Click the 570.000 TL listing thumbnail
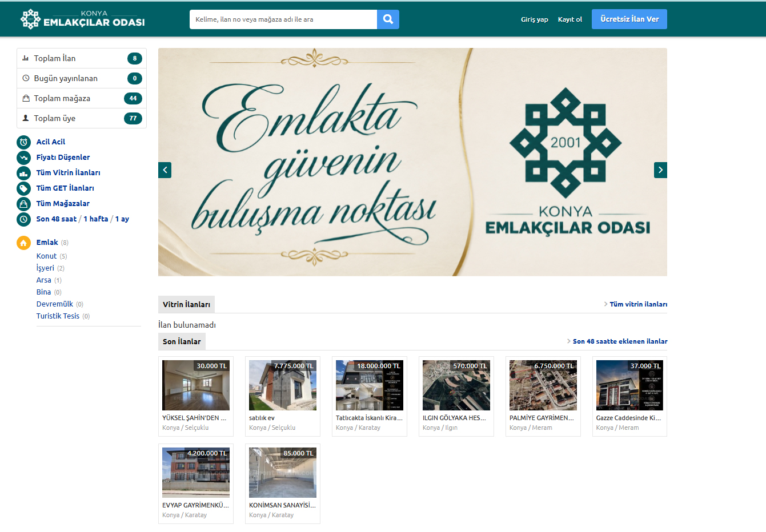The image size is (766, 532). pos(456,385)
